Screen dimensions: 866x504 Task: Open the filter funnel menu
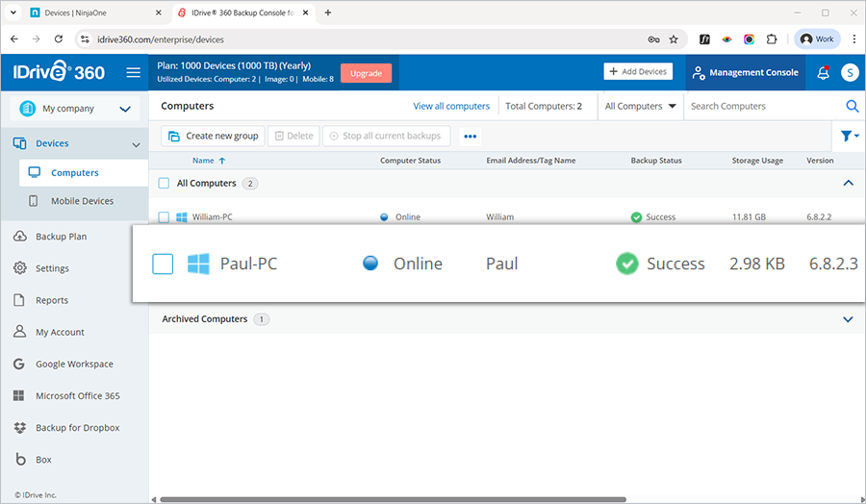point(850,136)
